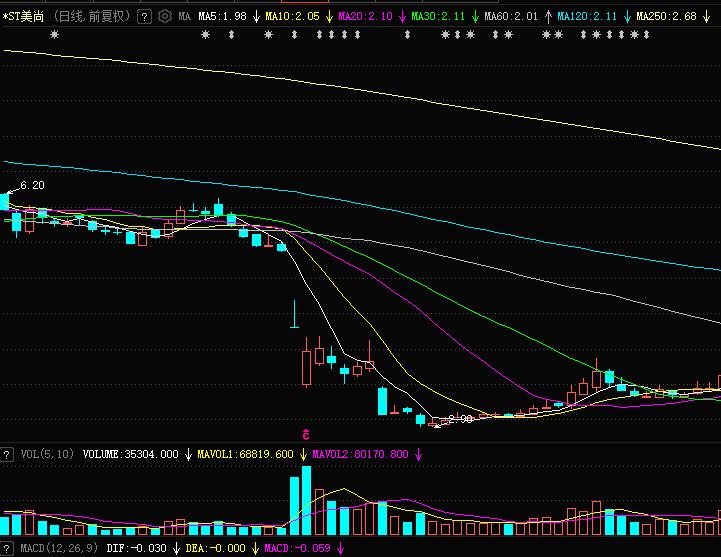Screen dimensions: 721x557
Task: Click the MAVOL1:68819.600 reading
Action: click(x=246, y=454)
